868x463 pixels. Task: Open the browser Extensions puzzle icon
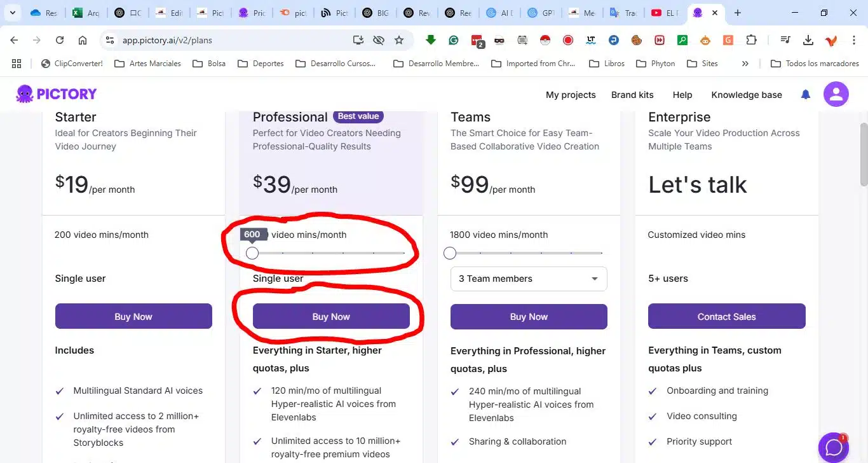click(751, 40)
